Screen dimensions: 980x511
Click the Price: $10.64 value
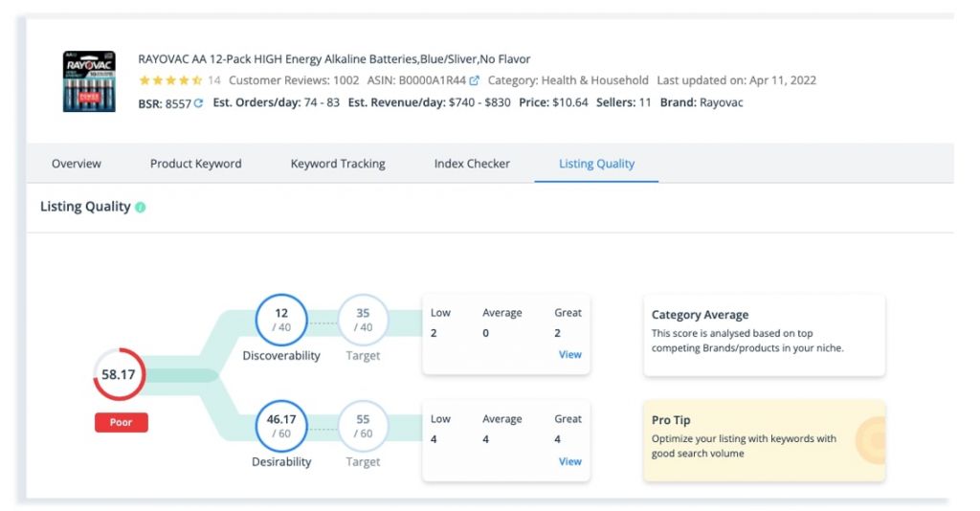[x=553, y=102]
